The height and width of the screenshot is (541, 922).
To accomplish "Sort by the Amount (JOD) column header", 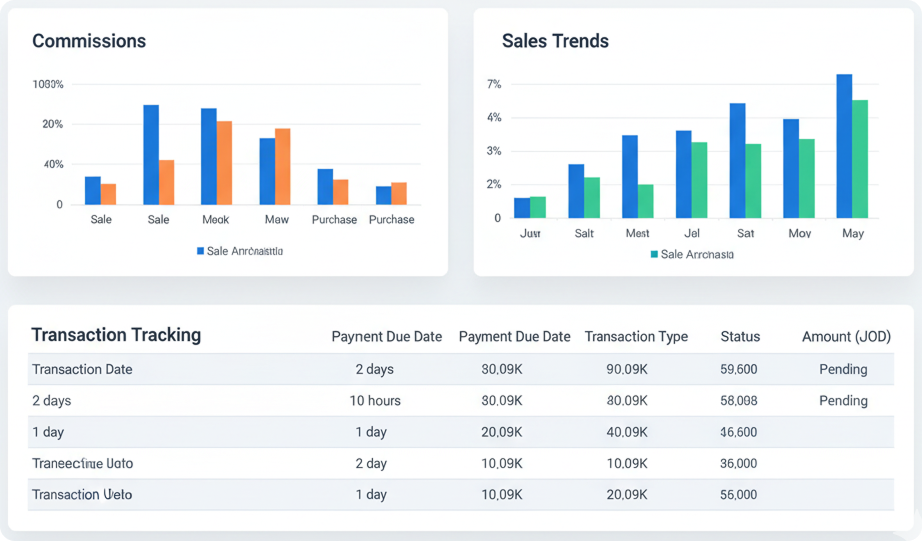I will tap(846, 337).
